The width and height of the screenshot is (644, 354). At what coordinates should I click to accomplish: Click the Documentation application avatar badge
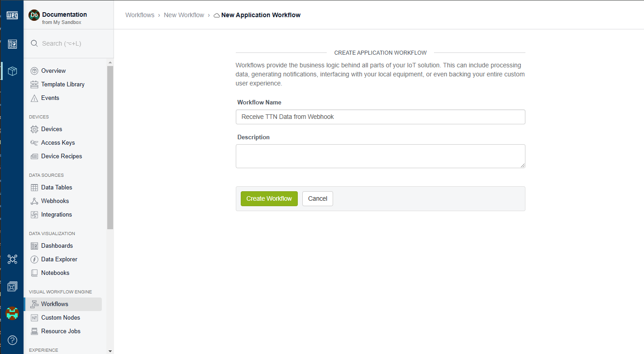pos(34,15)
